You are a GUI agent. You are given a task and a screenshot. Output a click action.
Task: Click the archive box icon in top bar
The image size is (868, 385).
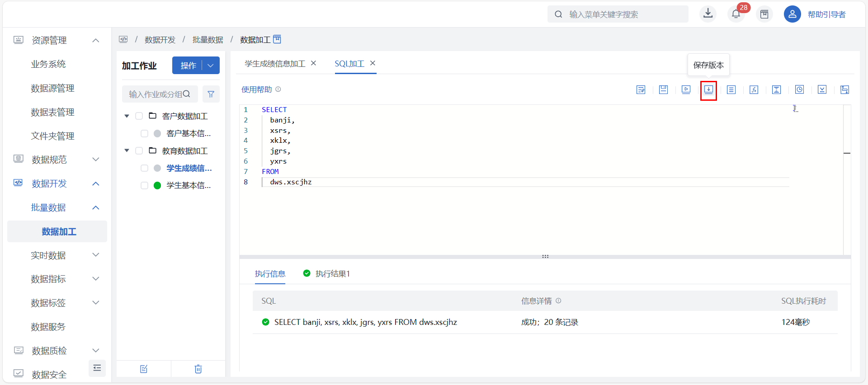[x=764, y=14]
